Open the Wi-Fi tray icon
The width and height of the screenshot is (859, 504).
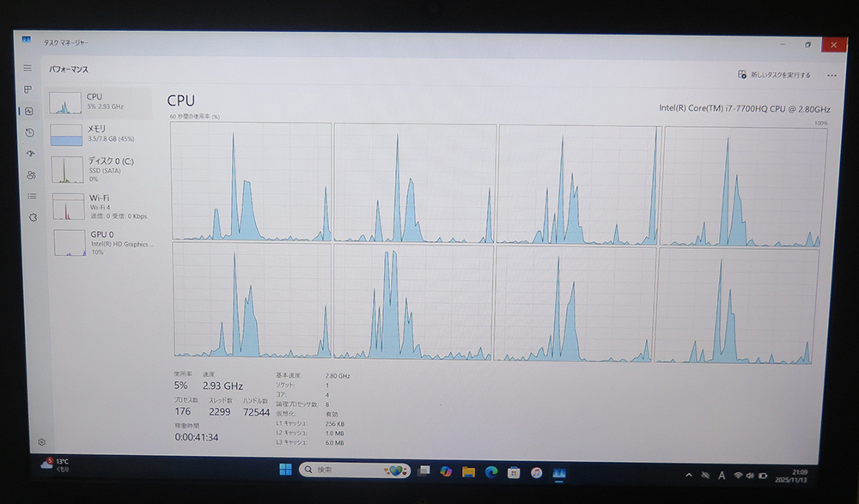pos(738,476)
